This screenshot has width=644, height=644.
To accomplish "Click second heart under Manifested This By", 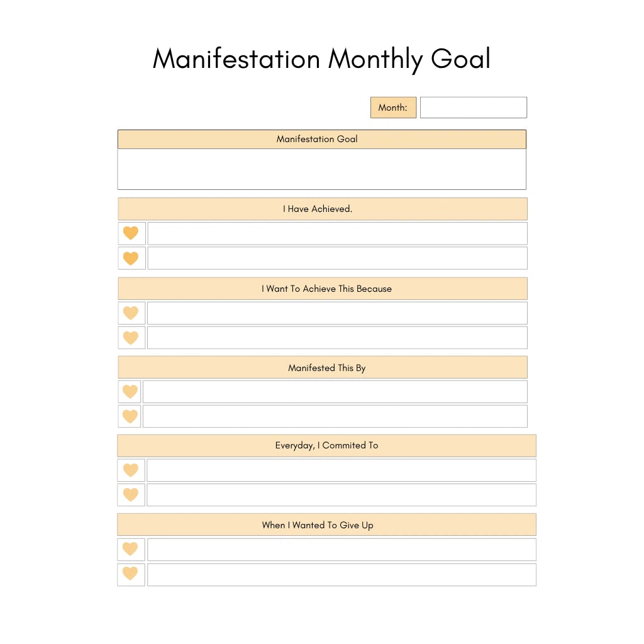I will click(130, 416).
